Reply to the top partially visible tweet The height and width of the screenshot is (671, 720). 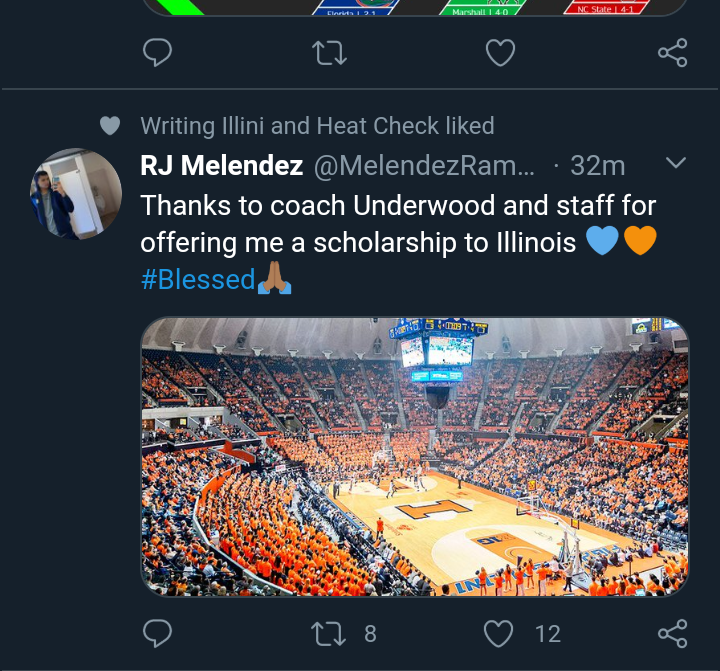158,52
